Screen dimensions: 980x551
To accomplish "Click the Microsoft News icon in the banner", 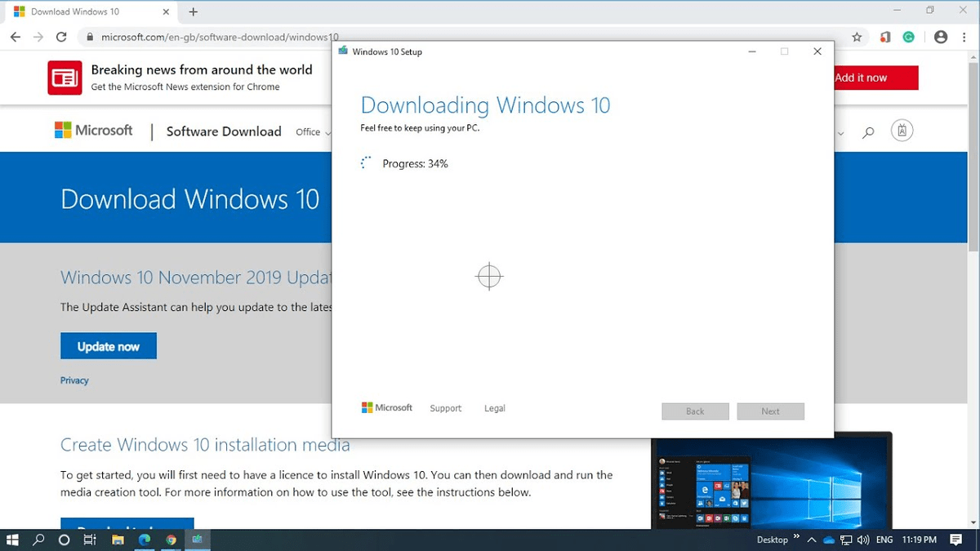I will 65,78.
